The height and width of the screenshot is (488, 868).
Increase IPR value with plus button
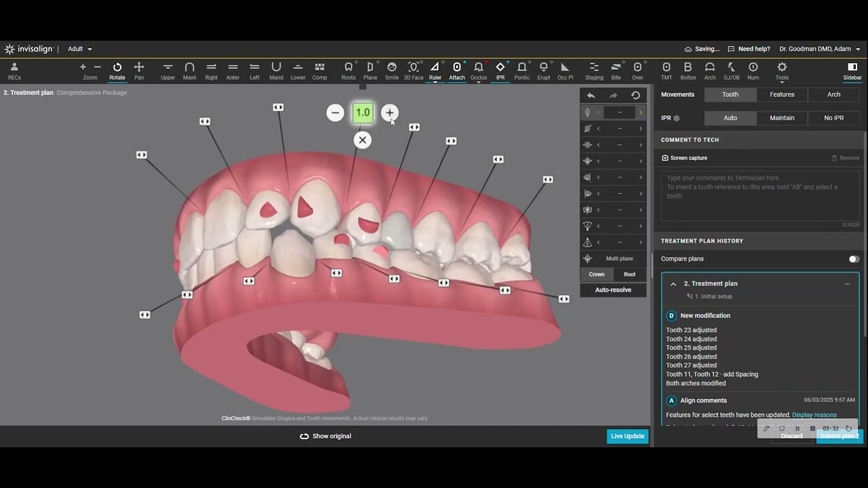click(389, 113)
